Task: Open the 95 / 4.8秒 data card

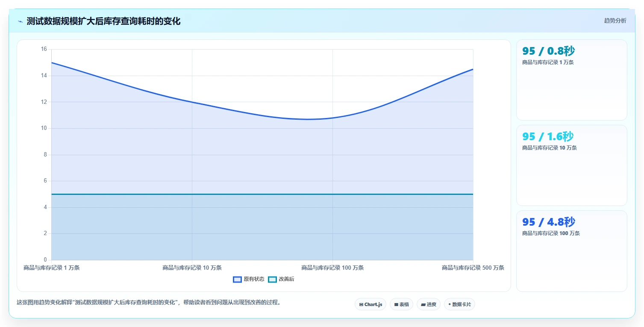Action: click(x=571, y=251)
